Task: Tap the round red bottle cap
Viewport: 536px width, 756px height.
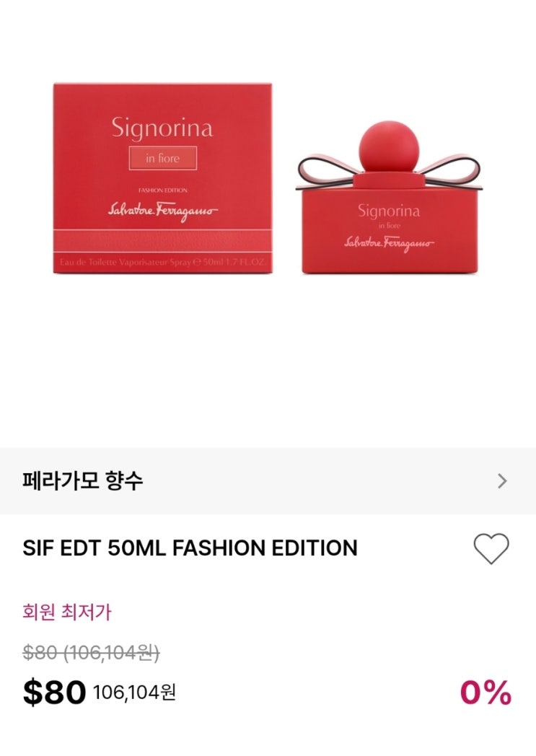Action: (x=389, y=146)
